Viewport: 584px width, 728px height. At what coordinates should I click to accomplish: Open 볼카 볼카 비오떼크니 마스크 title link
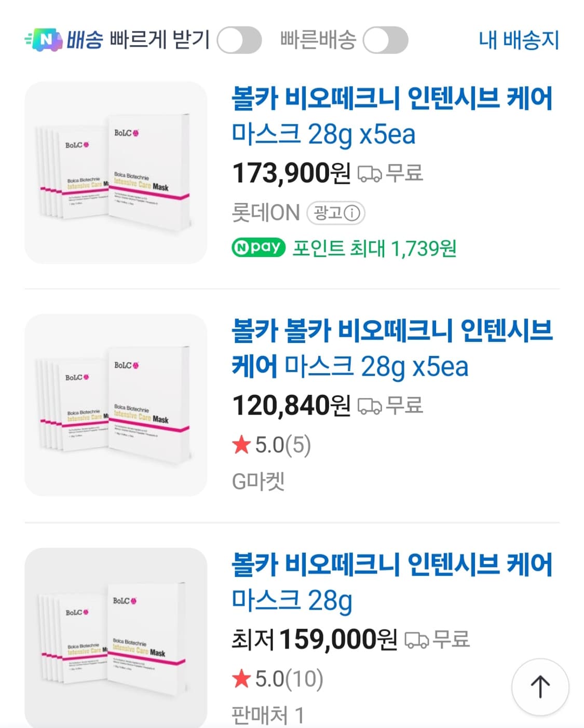(391, 348)
